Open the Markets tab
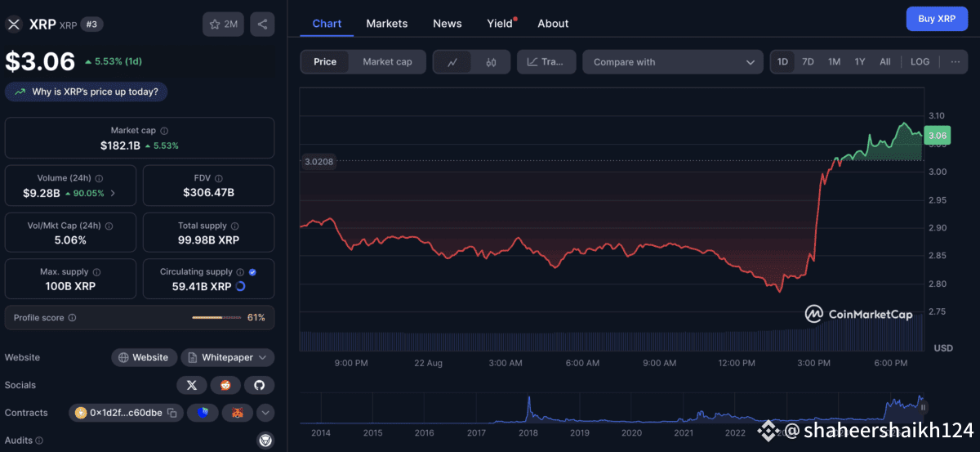 pyautogui.click(x=386, y=24)
